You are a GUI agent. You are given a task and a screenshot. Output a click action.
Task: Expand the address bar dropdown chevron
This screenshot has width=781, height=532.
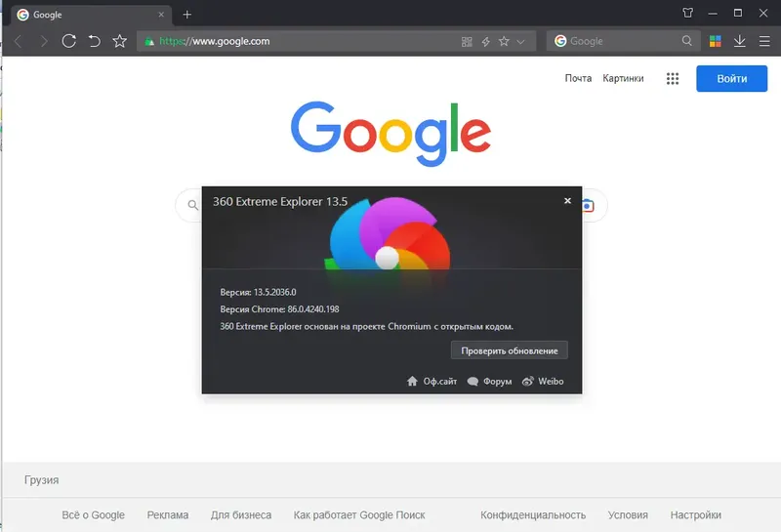520,42
